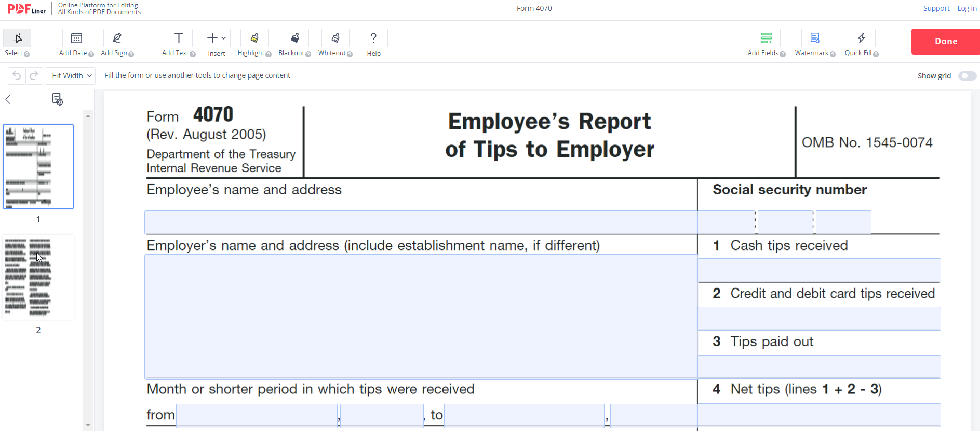
Task: Click the Cash tips received field
Action: pos(819,270)
